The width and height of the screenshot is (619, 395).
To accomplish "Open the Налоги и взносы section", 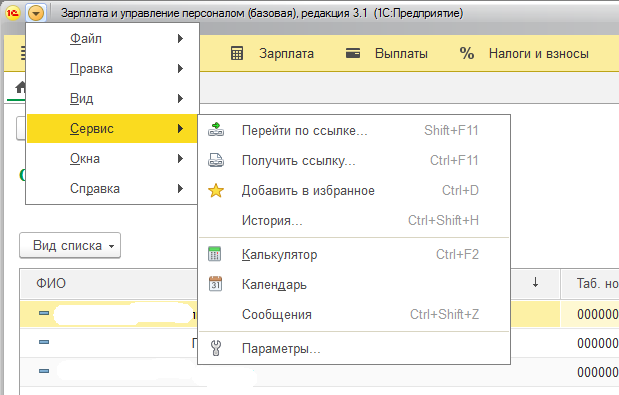I will (538, 54).
